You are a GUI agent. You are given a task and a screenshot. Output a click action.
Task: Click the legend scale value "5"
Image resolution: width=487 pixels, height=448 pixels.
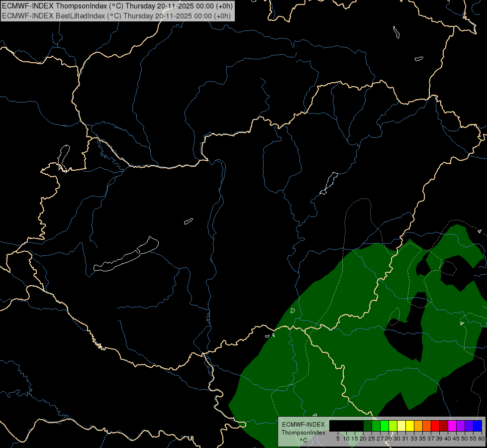[x=338, y=439]
